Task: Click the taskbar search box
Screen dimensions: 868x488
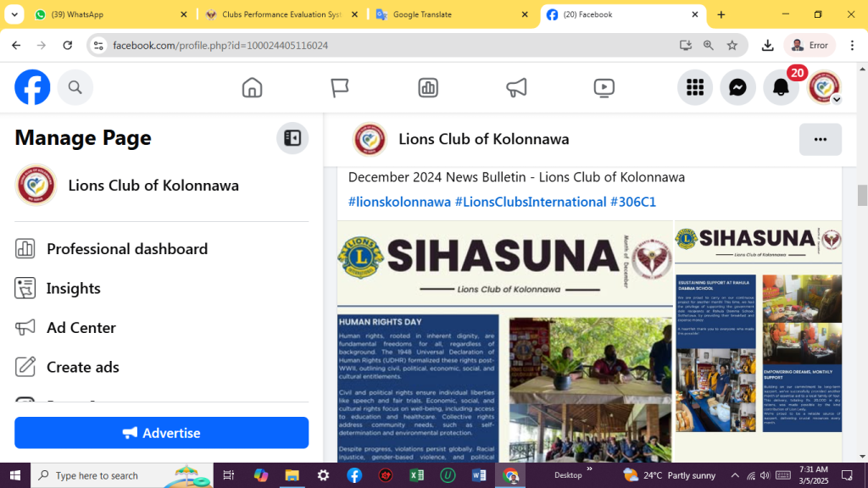Action: coord(122,475)
